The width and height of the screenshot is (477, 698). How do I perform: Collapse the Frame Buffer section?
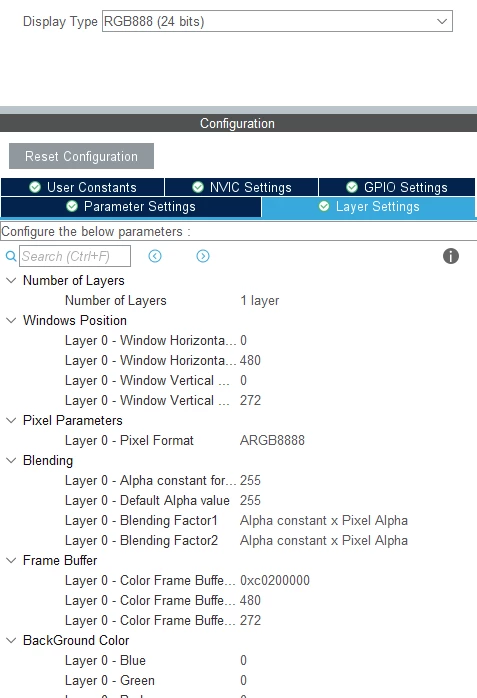pyautogui.click(x=11, y=560)
